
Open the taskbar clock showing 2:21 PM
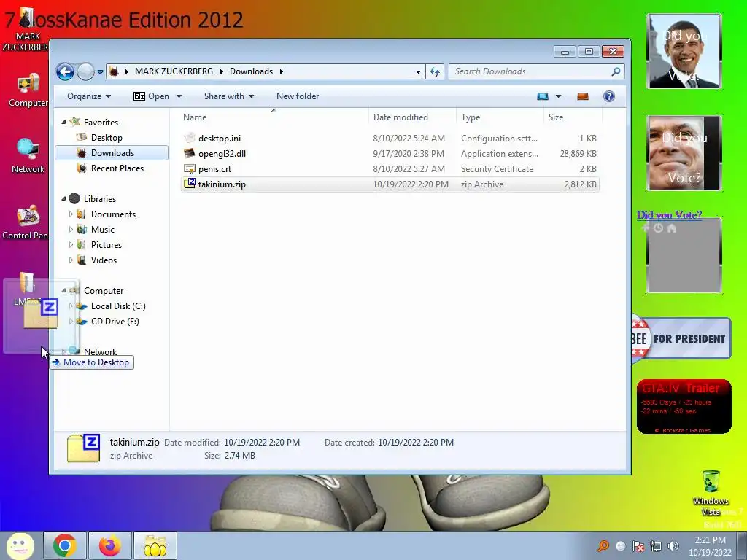(x=710, y=546)
